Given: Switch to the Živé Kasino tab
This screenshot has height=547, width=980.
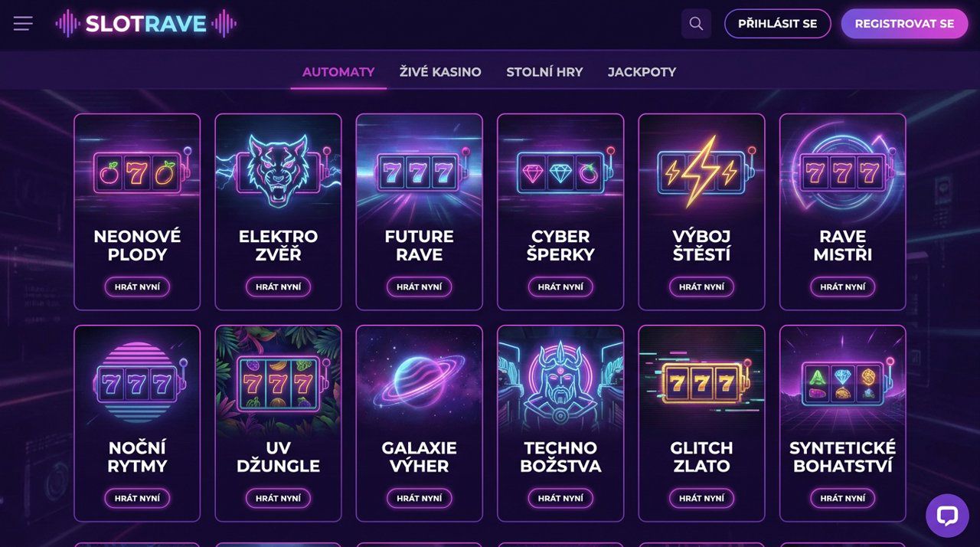Looking at the screenshot, I should point(440,72).
